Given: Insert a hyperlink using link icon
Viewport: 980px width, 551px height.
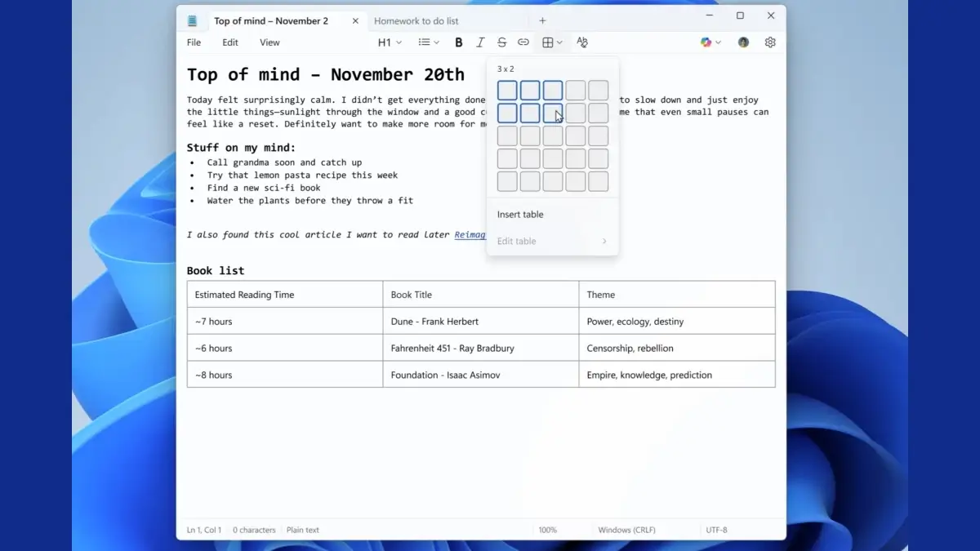Looking at the screenshot, I should click(x=523, y=42).
